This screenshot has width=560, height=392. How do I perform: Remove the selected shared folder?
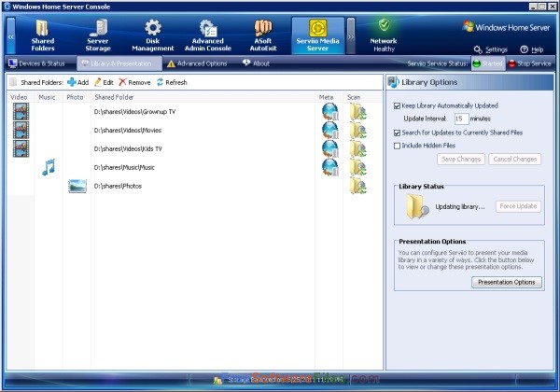(x=134, y=82)
